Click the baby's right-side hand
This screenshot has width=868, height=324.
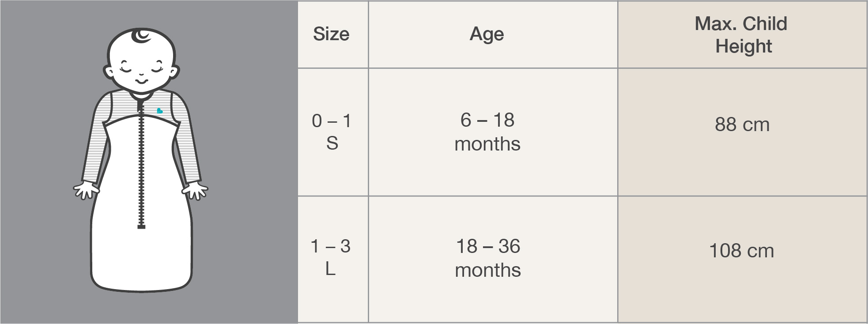195,191
